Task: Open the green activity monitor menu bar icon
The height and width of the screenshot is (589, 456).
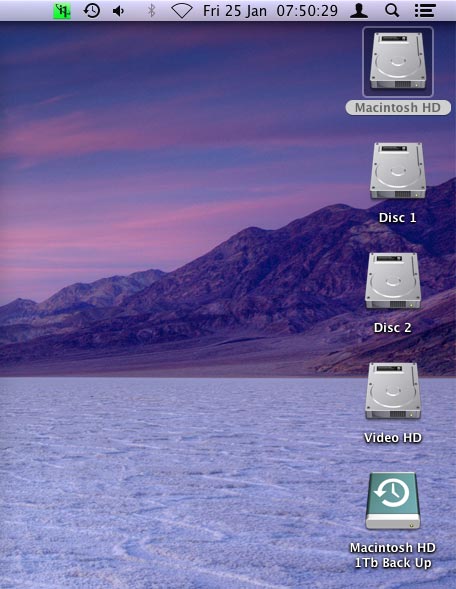Action: pyautogui.click(x=62, y=11)
